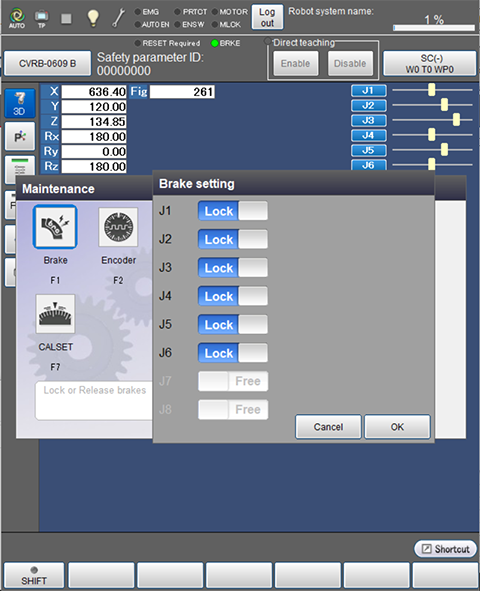Toggle the J1 brake Lock switch

tap(233, 211)
